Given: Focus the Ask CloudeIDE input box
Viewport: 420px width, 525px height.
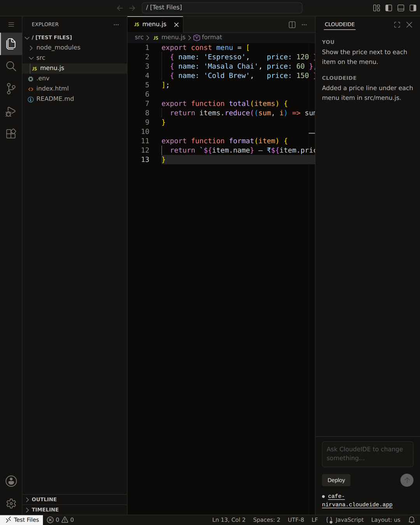Looking at the screenshot, I should pos(367,454).
